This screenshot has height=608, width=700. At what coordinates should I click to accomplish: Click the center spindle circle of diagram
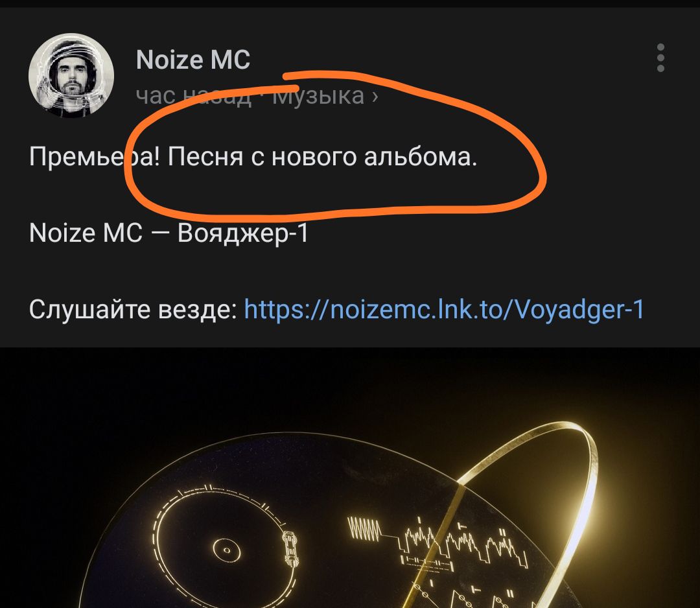point(226,550)
